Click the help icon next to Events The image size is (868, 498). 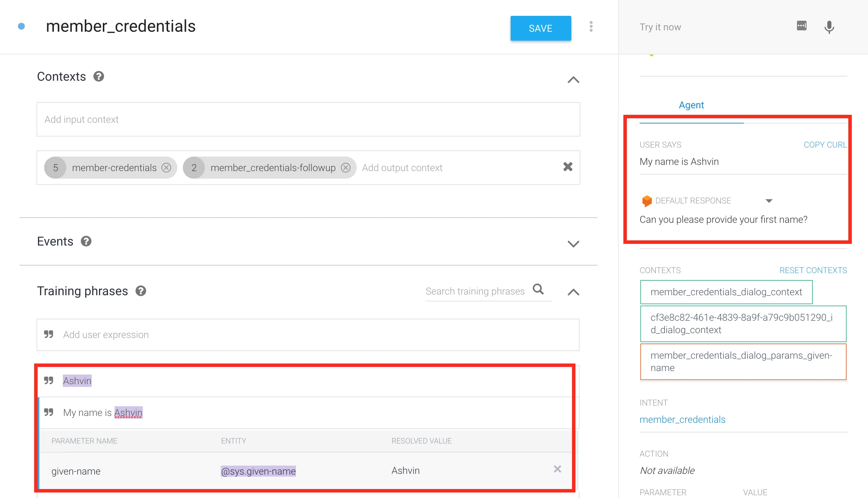[x=86, y=241]
